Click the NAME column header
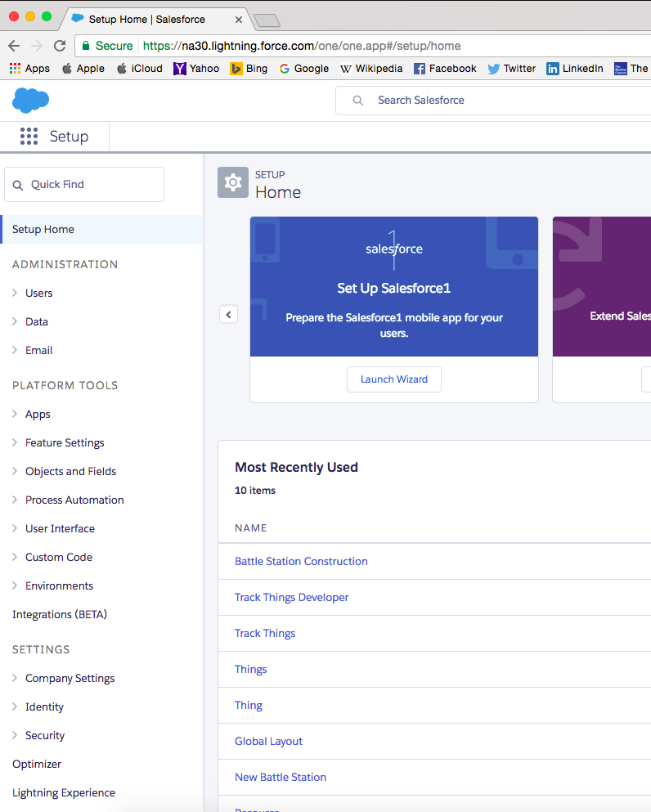 [x=250, y=527]
